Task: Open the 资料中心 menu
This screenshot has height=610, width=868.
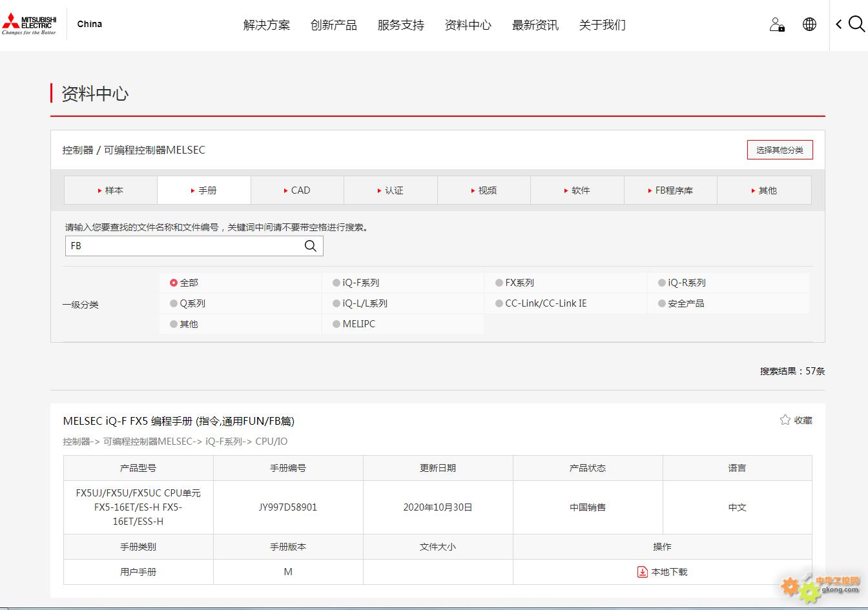Action: pos(468,25)
